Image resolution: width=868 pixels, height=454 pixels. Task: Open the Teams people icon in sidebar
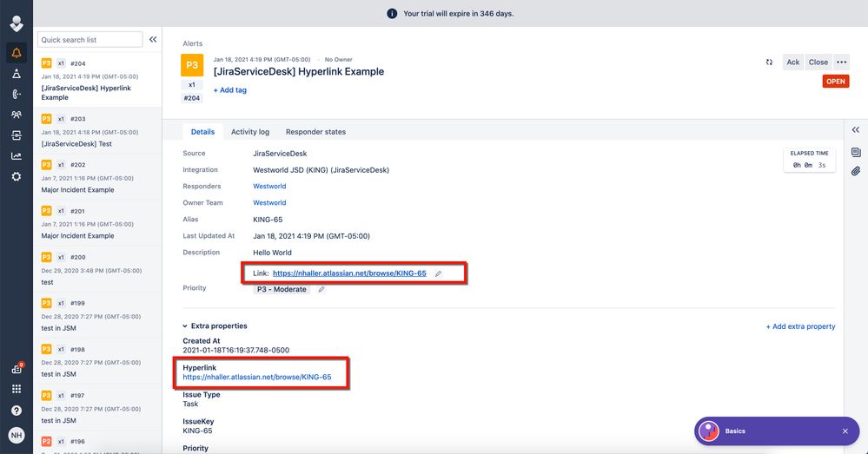(17, 115)
